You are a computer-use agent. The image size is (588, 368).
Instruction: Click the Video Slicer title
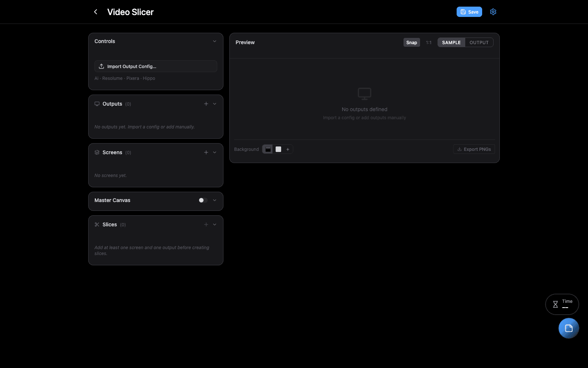coord(130,12)
